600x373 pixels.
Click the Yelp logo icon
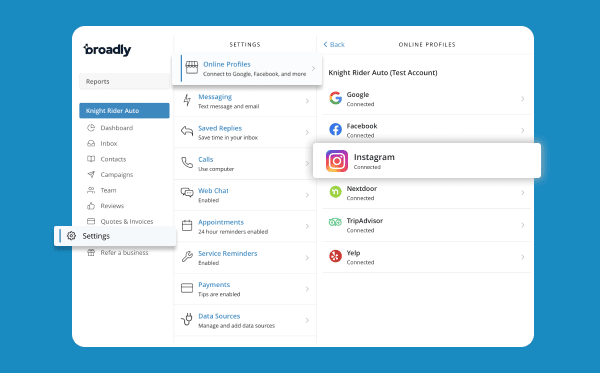335,256
